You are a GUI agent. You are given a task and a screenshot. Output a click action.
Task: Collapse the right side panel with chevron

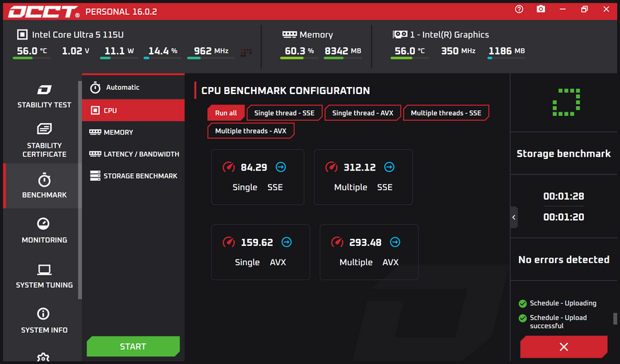(514, 217)
